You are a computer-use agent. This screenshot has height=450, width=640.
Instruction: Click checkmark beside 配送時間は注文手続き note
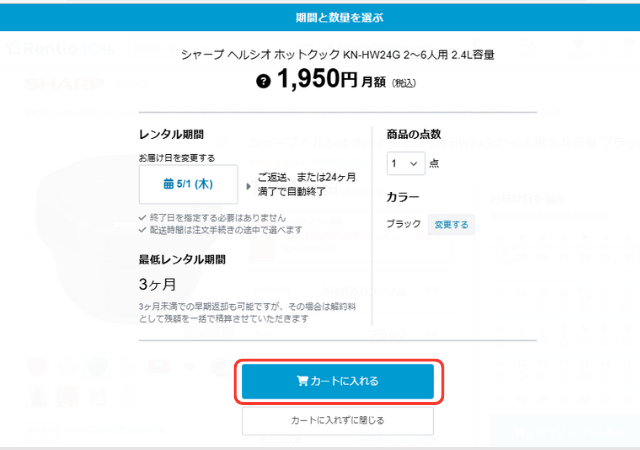click(x=142, y=230)
